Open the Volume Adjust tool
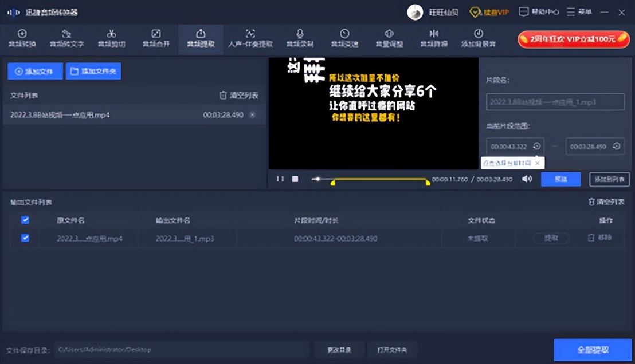The width and height of the screenshot is (635, 364). [389, 38]
